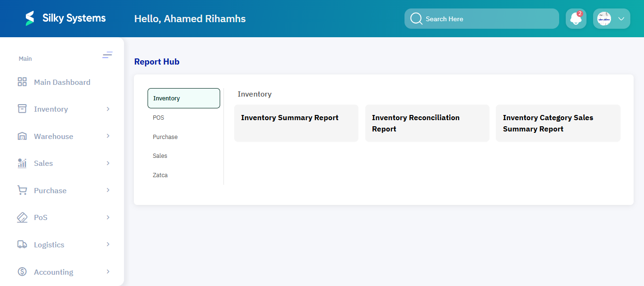Open notifications via the bell icon
Viewport: 644px width, 286px height.
point(576,18)
